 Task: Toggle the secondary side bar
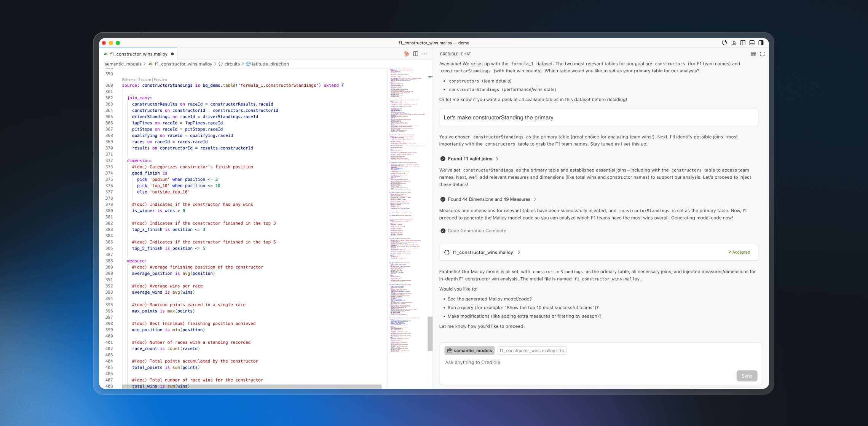(761, 43)
